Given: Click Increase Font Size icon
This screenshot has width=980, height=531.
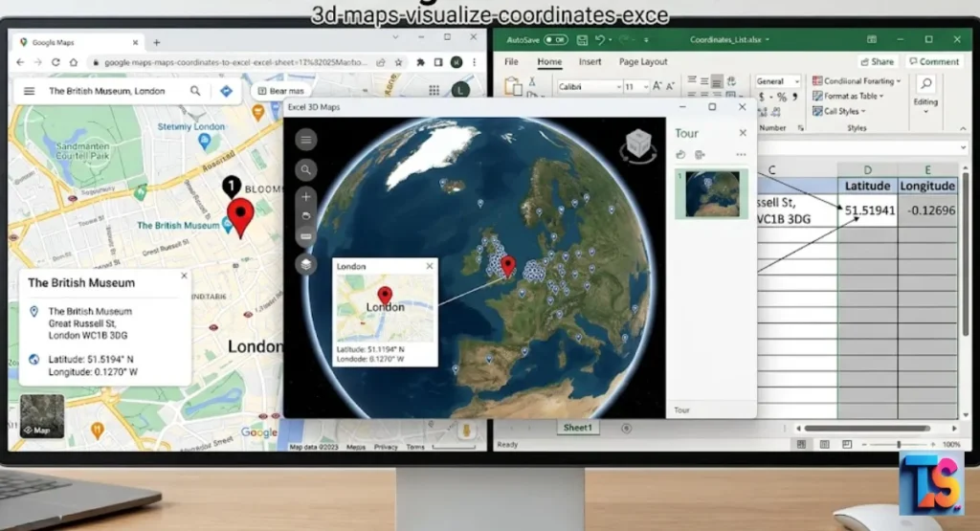Looking at the screenshot, I should pyautogui.click(x=657, y=86).
